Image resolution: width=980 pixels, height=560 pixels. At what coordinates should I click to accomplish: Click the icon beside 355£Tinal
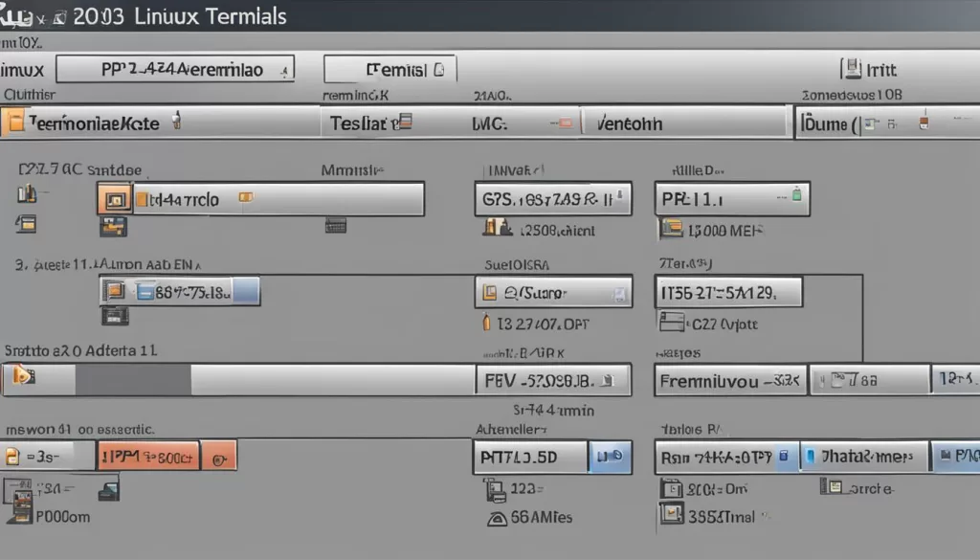672,515
